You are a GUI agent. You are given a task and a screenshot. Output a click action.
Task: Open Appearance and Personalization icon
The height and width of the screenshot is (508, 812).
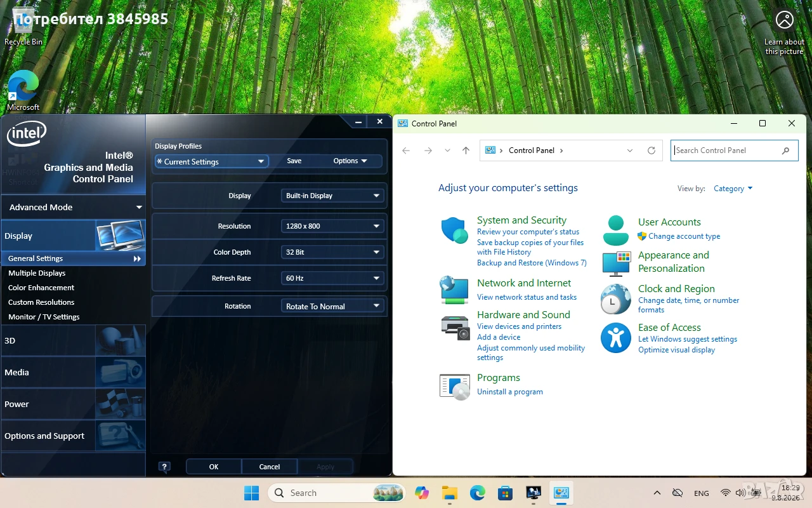click(x=616, y=264)
